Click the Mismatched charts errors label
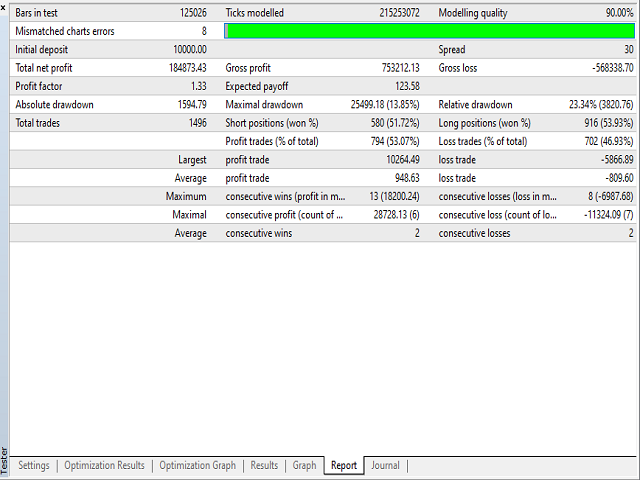The height and width of the screenshot is (480, 640). point(65,31)
